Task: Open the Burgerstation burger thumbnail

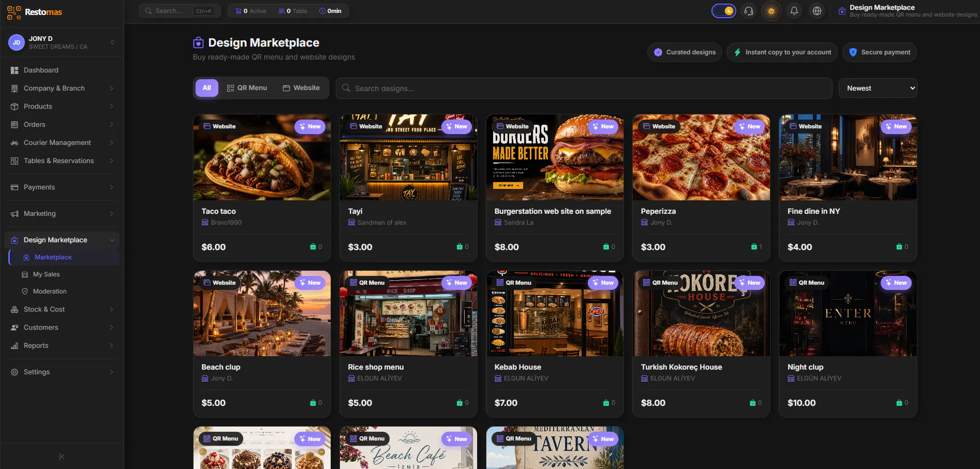Action: coord(555,157)
